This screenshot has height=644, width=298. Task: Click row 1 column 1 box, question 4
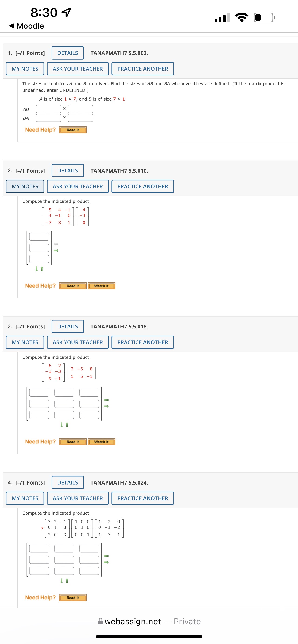point(39,548)
